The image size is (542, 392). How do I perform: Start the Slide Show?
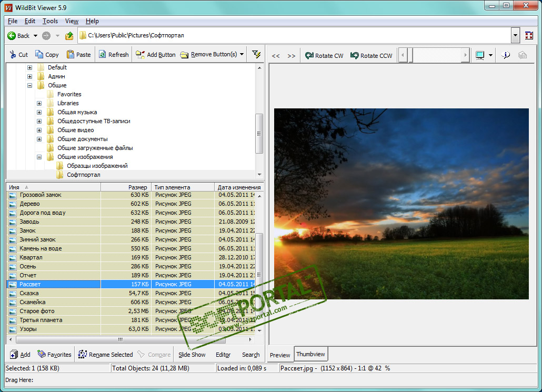click(192, 355)
